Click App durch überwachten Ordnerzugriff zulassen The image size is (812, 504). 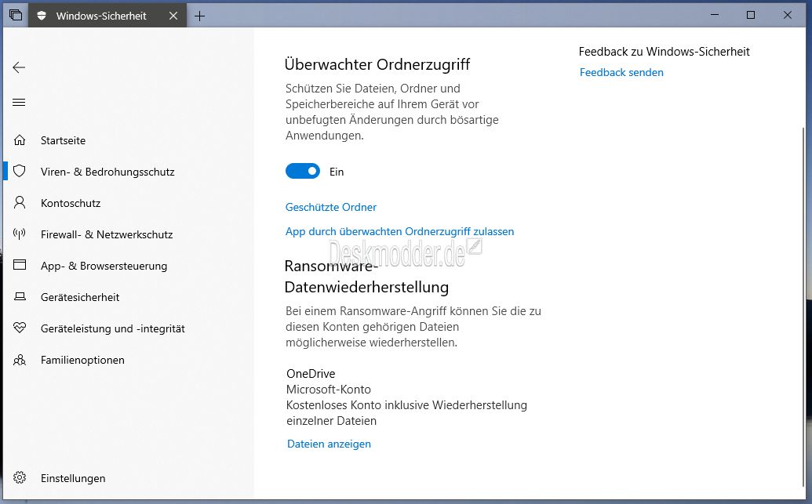click(400, 231)
